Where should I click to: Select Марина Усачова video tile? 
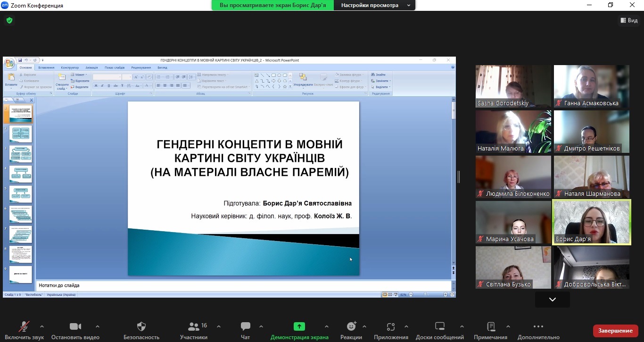pyautogui.click(x=513, y=222)
